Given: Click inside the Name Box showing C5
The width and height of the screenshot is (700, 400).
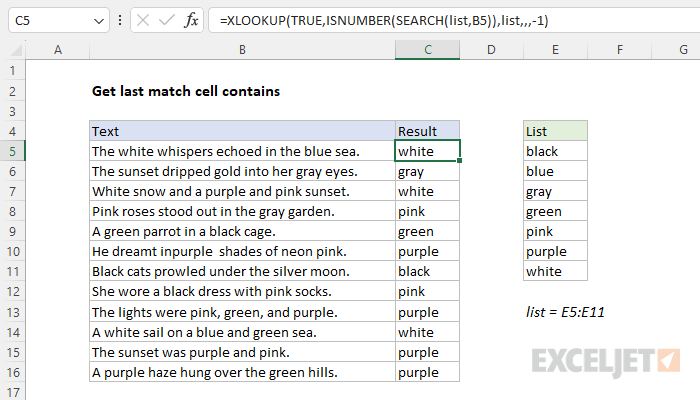Looking at the screenshot, I should [50, 21].
